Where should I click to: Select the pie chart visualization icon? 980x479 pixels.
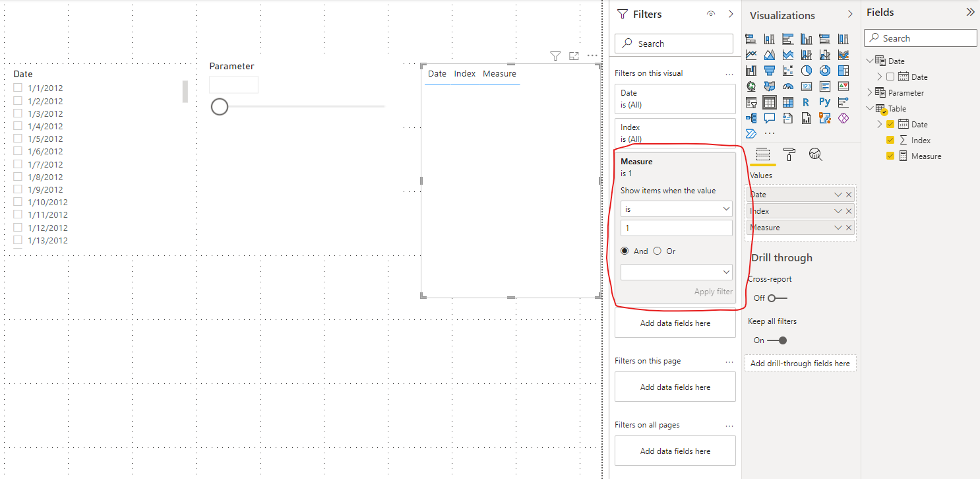click(806, 70)
